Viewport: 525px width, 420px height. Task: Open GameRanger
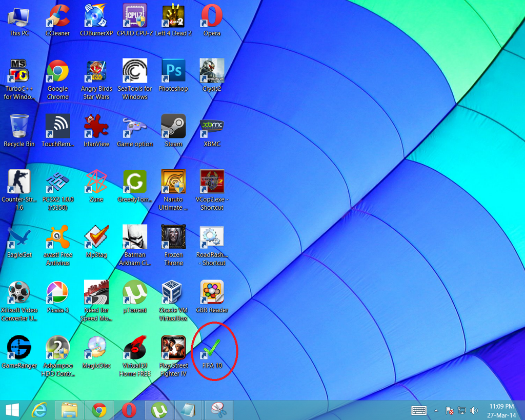tap(19, 346)
